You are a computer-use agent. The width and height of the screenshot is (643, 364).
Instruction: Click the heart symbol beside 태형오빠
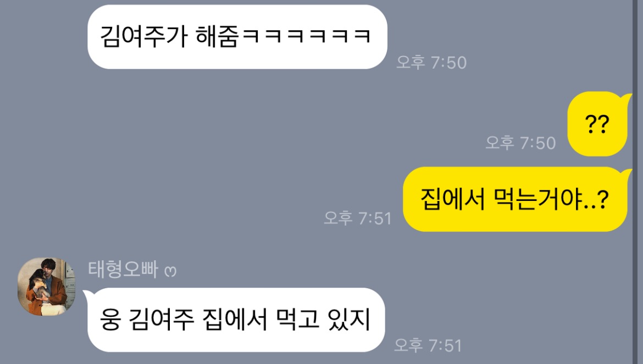(170, 271)
